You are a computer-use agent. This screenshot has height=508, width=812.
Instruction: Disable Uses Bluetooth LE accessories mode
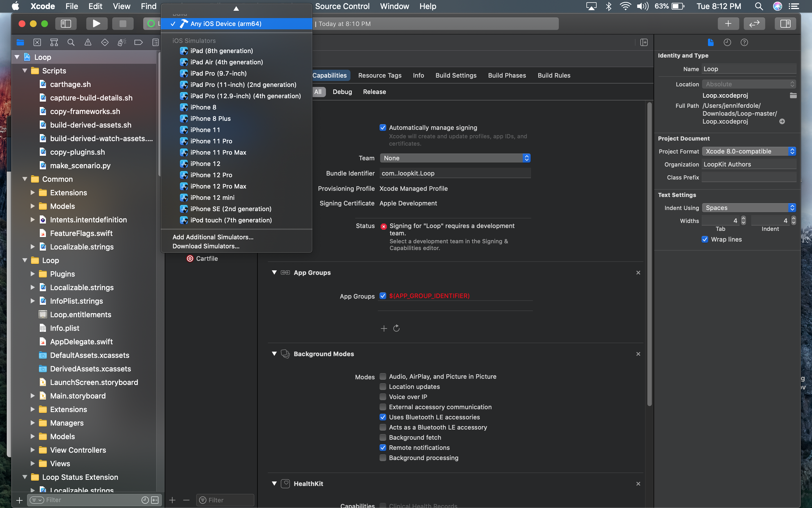point(383,417)
